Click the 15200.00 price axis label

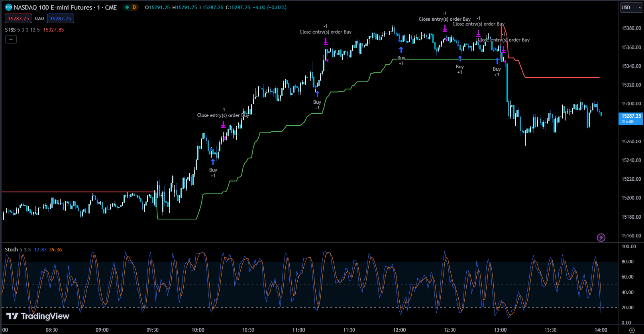pos(631,198)
